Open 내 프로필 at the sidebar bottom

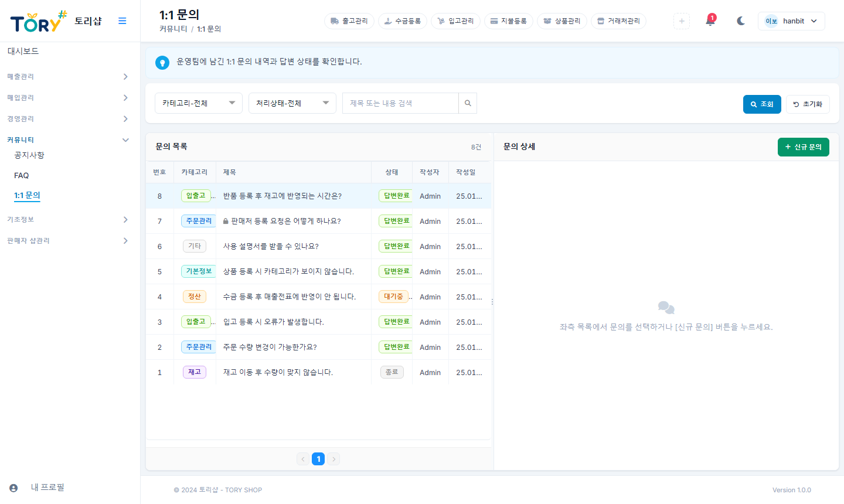[47, 488]
